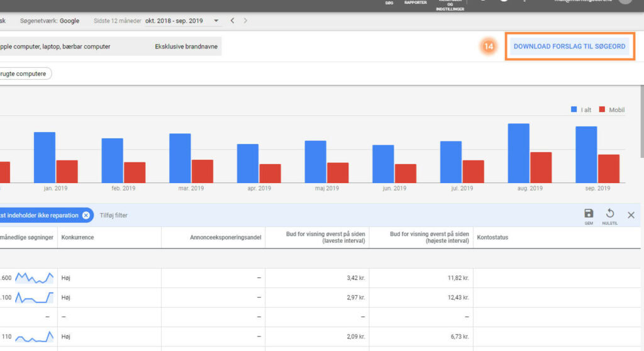Go to previous date period arrow
This screenshot has width=644, height=351.
pos(232,21)
